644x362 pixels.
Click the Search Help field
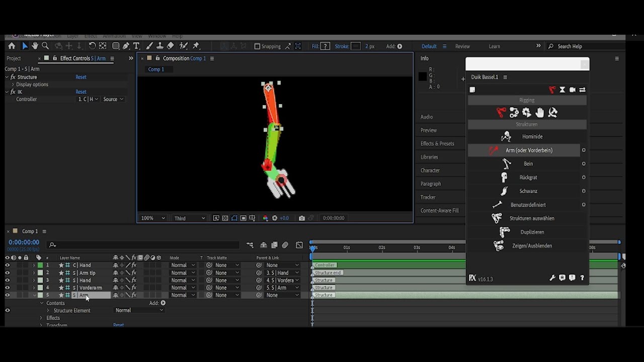pos(585,46)
